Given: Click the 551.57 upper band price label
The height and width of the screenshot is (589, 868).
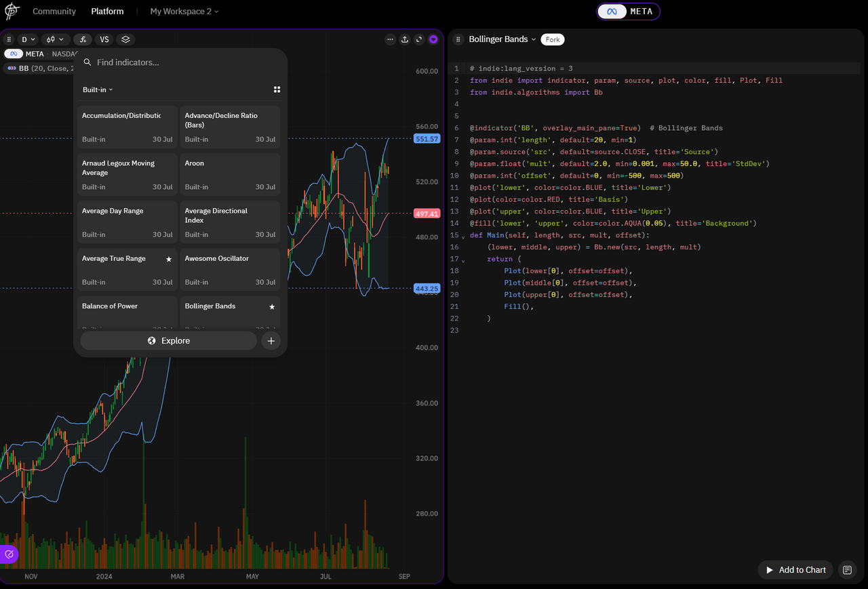Looking at the screenshot, I should click(x=427, y=138).
